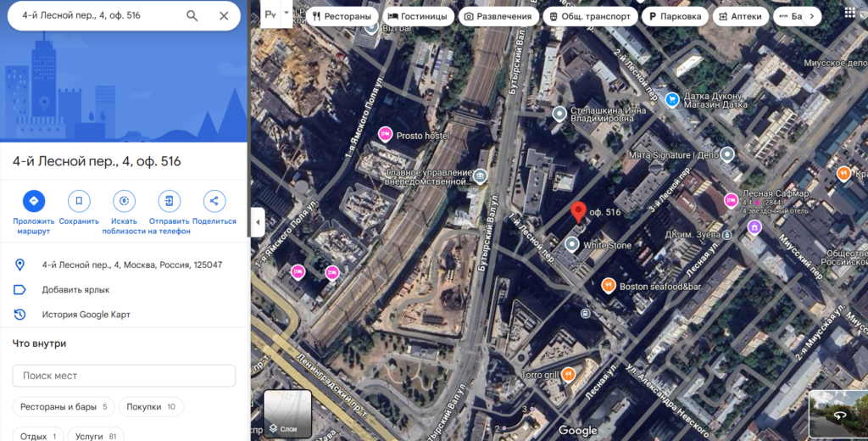868x441 pixels.
Task: Open the language dropdown next to Ру
Action: 287,14
